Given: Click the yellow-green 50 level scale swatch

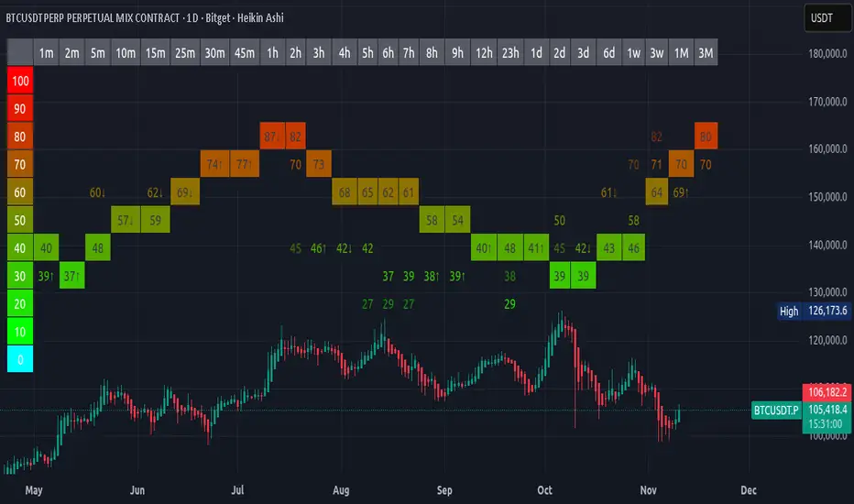Looking at the screenshot, I should click(x=20, y=220).
